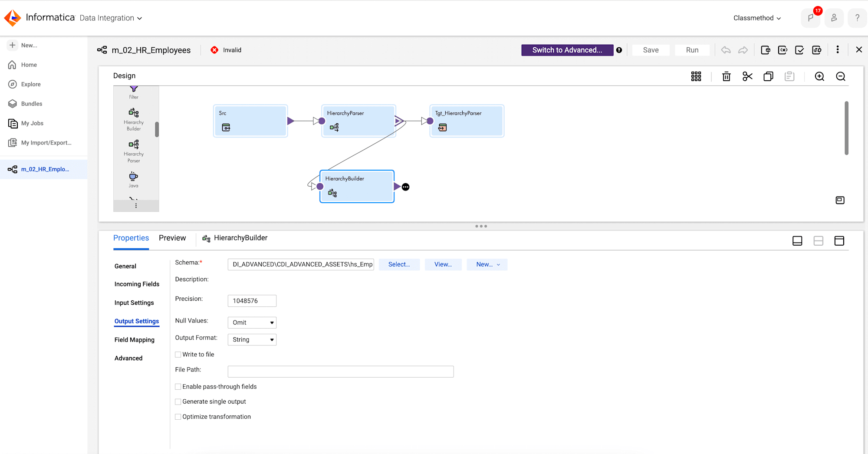This screenshot has height=454, width=868.
Task: Open the canvas overview mini-map icon
Action: [840, 200]
